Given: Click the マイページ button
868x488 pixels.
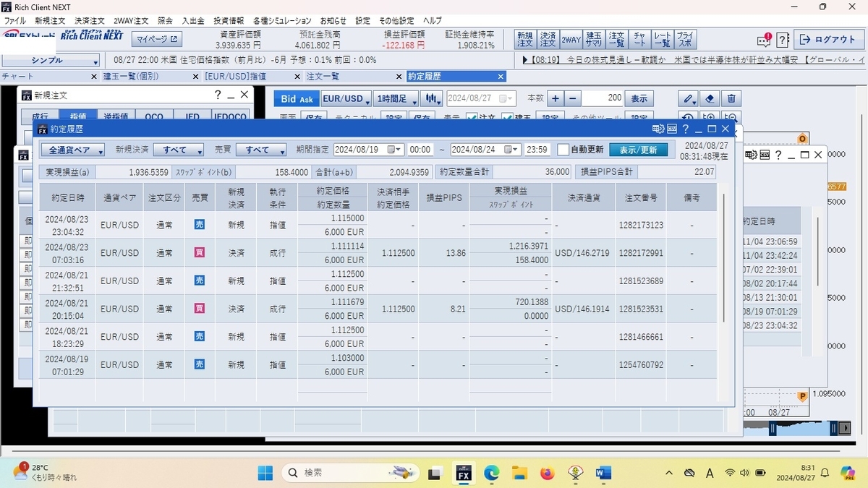Looking at the screenshot, I should (158, 38).
